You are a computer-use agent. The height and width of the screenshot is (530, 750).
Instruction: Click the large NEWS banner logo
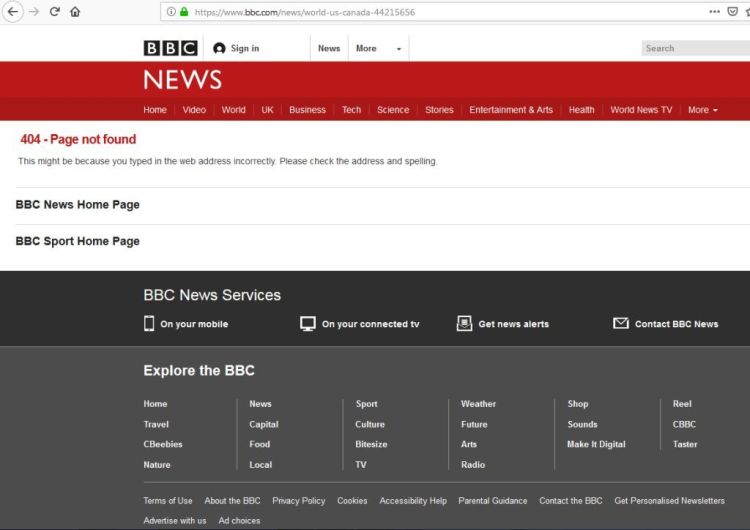click(183, 79)
